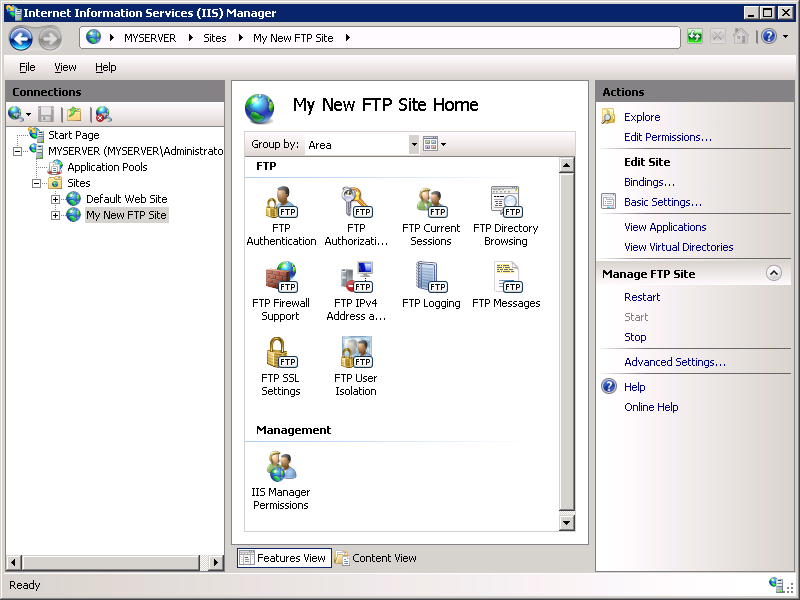Expand the Default Web Site node
The width and height of the screenshot is (800, 600).
tap(57, 198)
